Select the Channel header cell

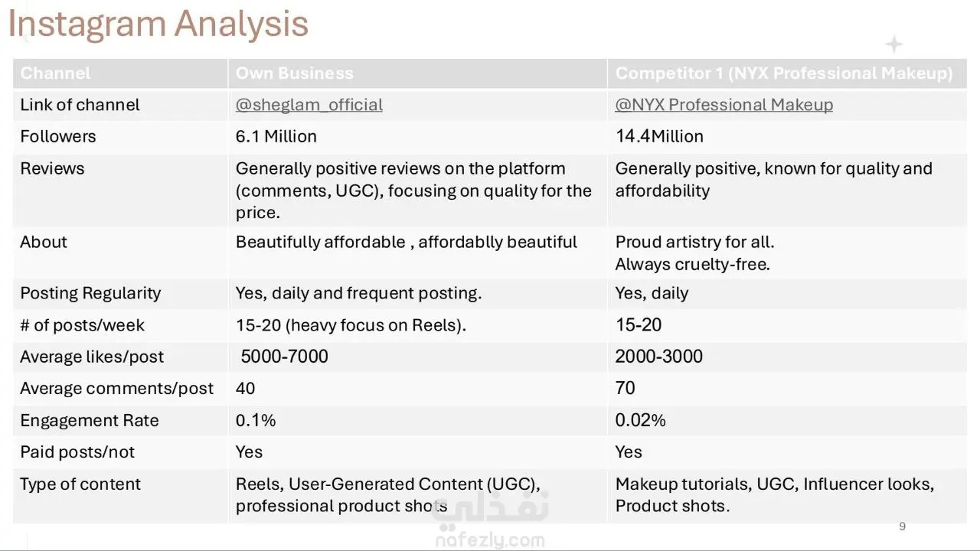[x=55, y=73]
